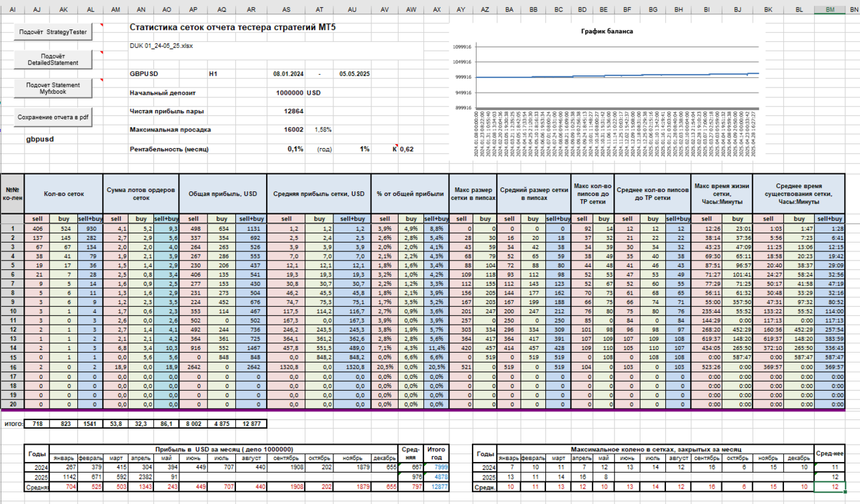Select the coefficient value '0,62'
The width and height of the screenshot is (860, 504).
pos(406,149)
